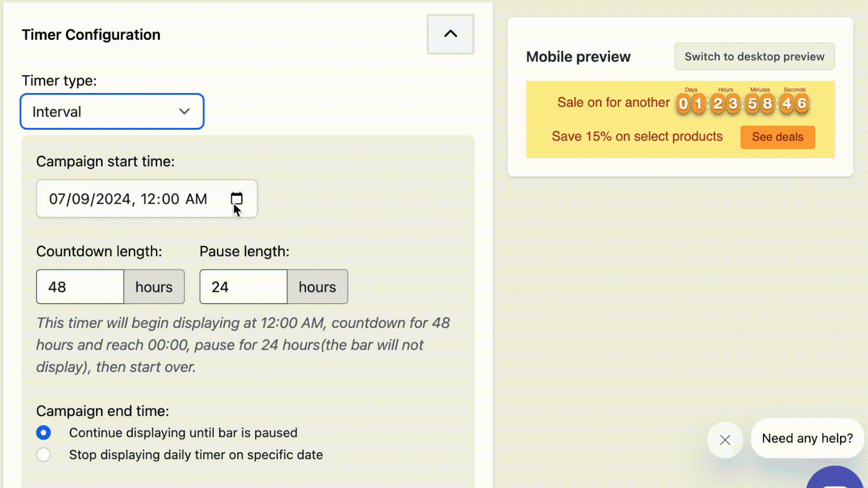868x488 pixels.
Task: Select 'Continue displaying until bar is paused'
Action: point(43,432)
